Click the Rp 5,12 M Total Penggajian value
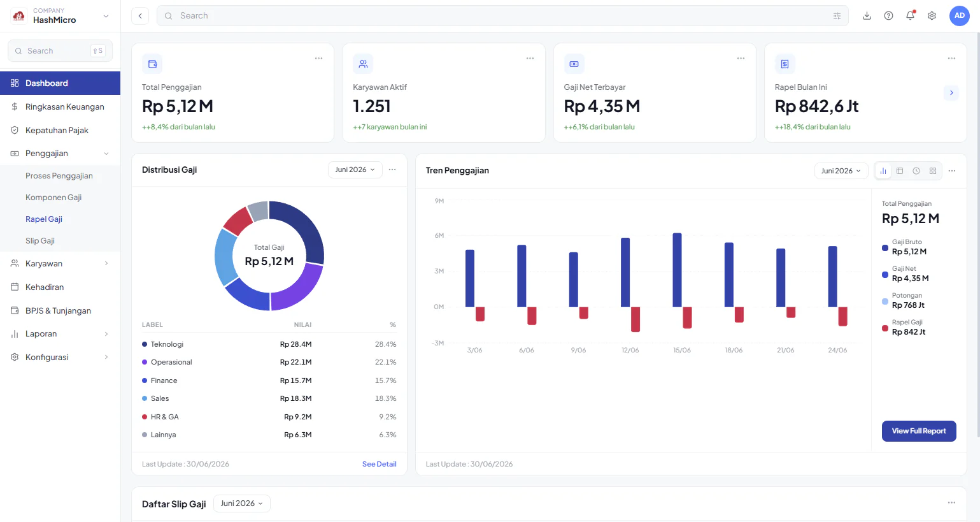 pyautogui.click(x=177, y=106)
